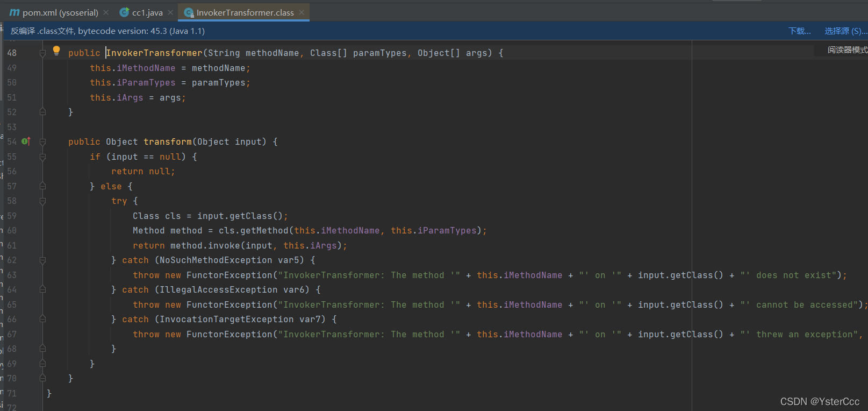Image resolution: width=868 pixels, height=411 pixels.
Task: Click the class icon on cc1.java tab
Action: click(x=124, y=12)
